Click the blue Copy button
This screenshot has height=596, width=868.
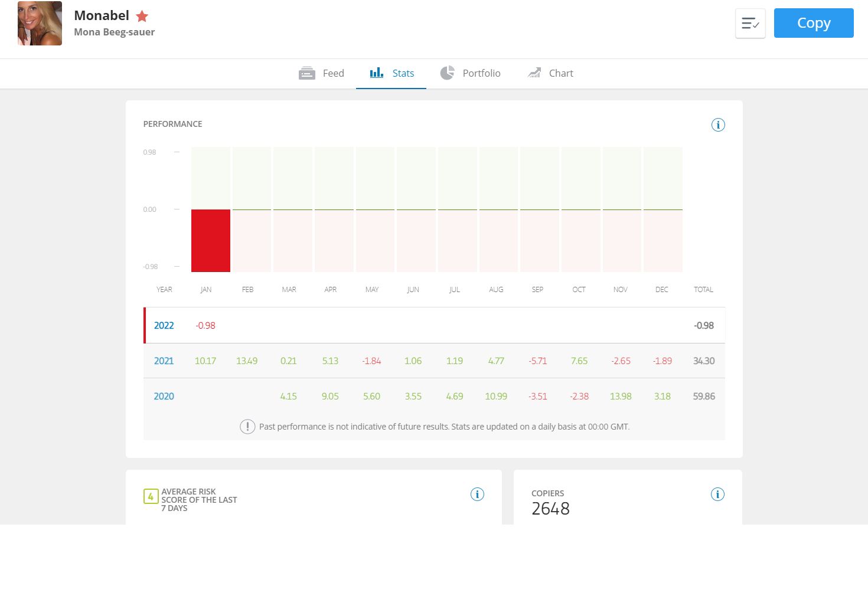[x=814, y=23]
